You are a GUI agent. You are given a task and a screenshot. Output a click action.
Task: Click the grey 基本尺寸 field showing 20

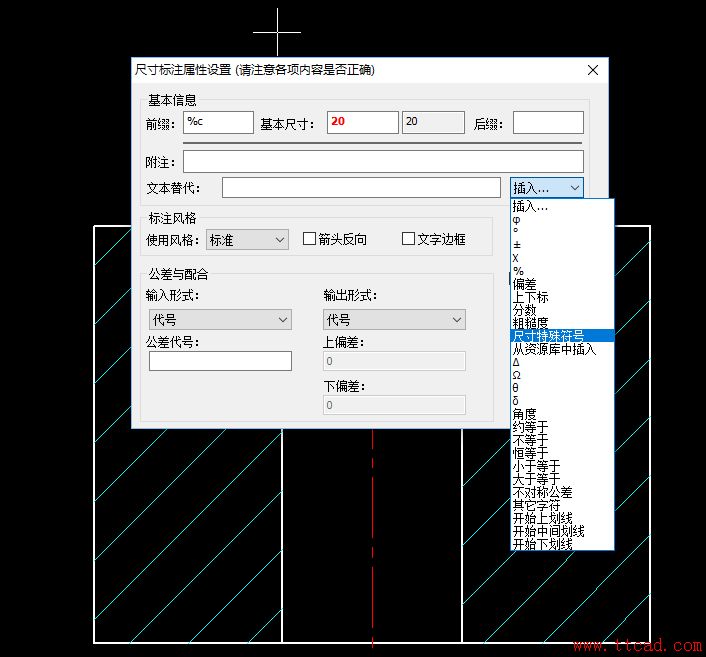point(433,122)
